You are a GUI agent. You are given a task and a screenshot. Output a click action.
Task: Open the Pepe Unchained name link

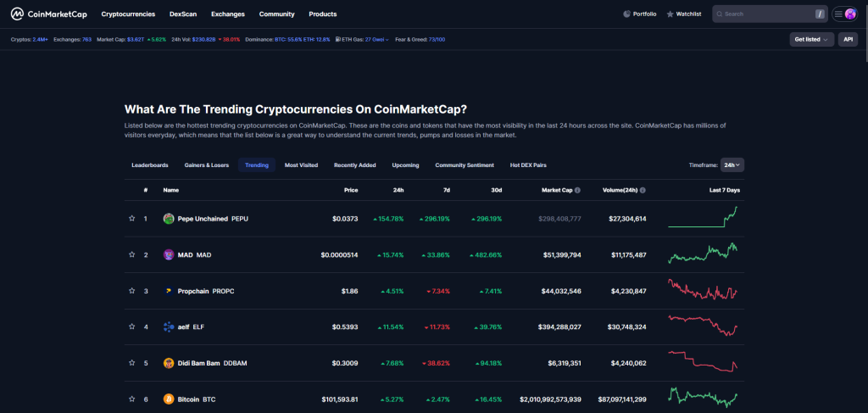tap(213, 219)
